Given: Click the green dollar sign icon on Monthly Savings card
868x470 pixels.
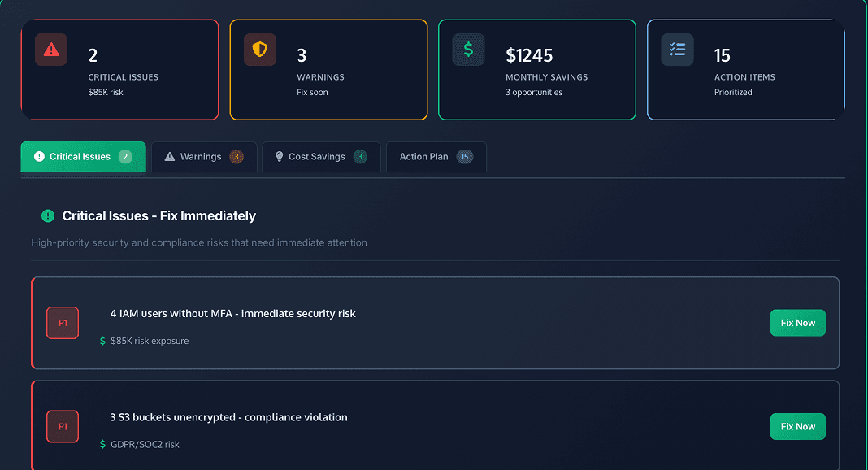Looking at the screenshot, I should (x=468, y=50).
